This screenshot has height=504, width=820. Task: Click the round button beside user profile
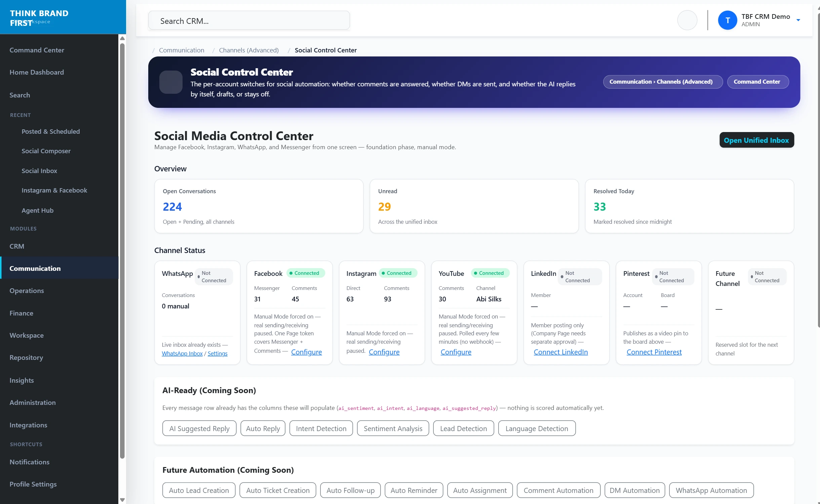pos(687,20)
